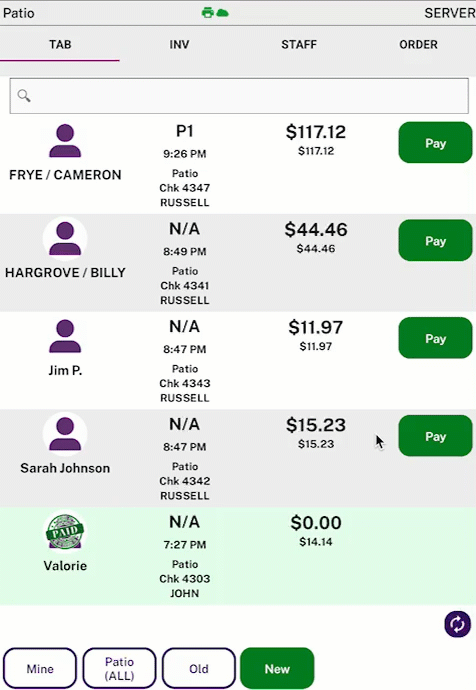
Task: Pay the $117.12 FRYE / CAMERON tab
Action: coord(436,143)
